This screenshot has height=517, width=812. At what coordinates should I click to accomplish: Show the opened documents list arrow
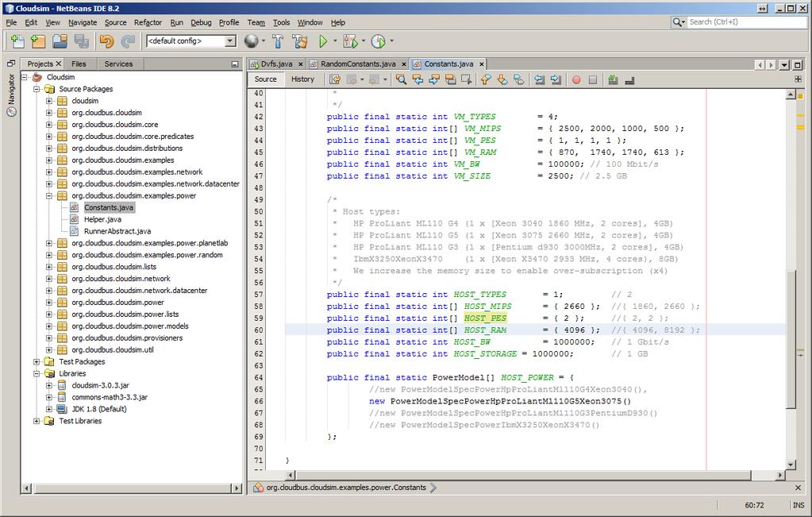click(x=784, y=65)
